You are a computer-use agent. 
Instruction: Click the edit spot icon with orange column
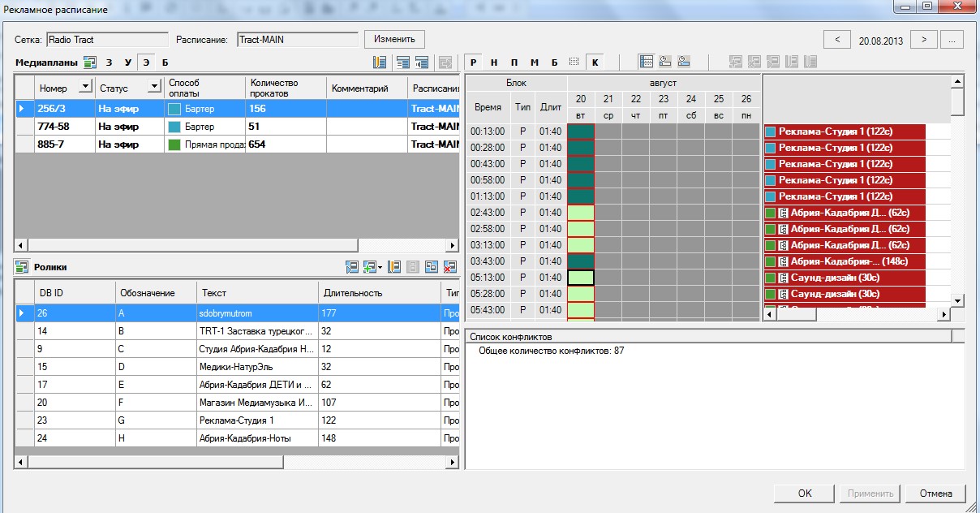(395, 266)
